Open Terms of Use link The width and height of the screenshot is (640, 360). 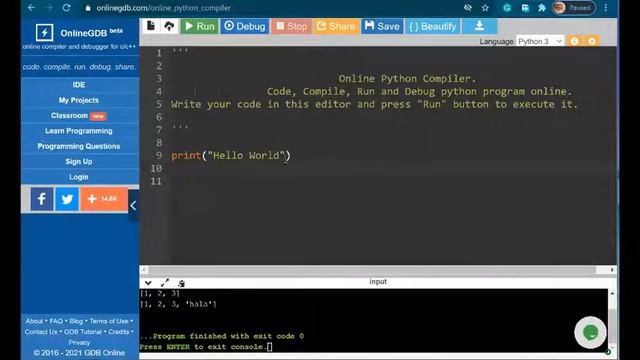click(x=109, y=321)
